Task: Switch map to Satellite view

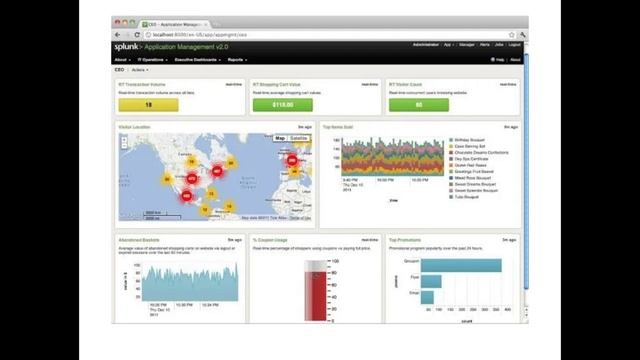Action: click(299, 138)
